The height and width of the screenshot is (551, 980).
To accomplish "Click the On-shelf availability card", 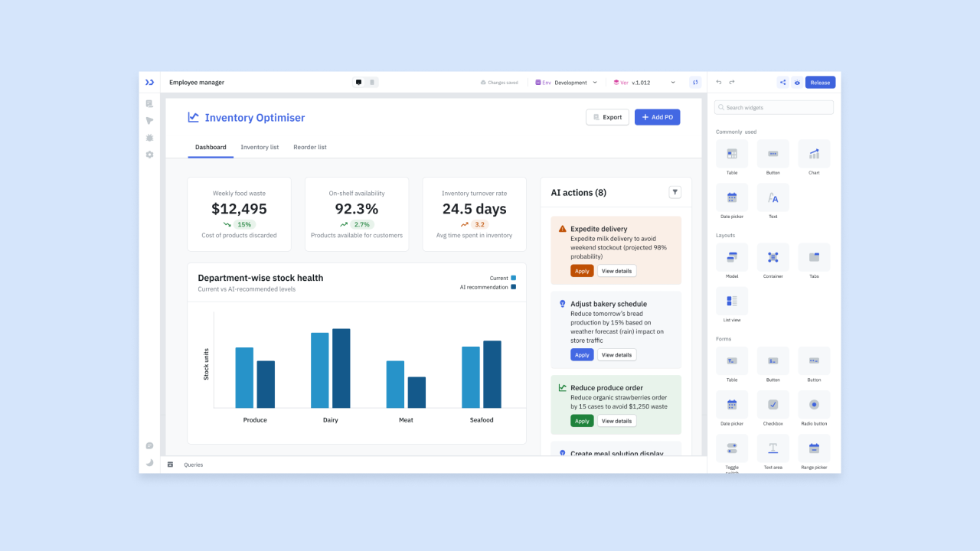I will pos(357,214).
